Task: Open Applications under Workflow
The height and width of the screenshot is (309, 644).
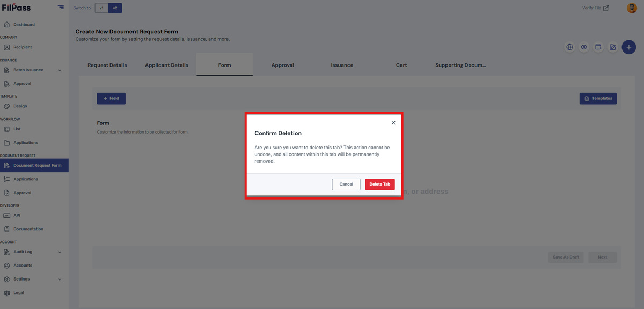Action: pos(26,143)
